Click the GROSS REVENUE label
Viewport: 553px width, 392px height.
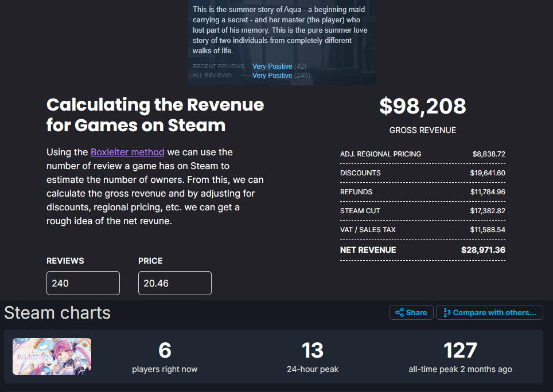pos(423,130)
